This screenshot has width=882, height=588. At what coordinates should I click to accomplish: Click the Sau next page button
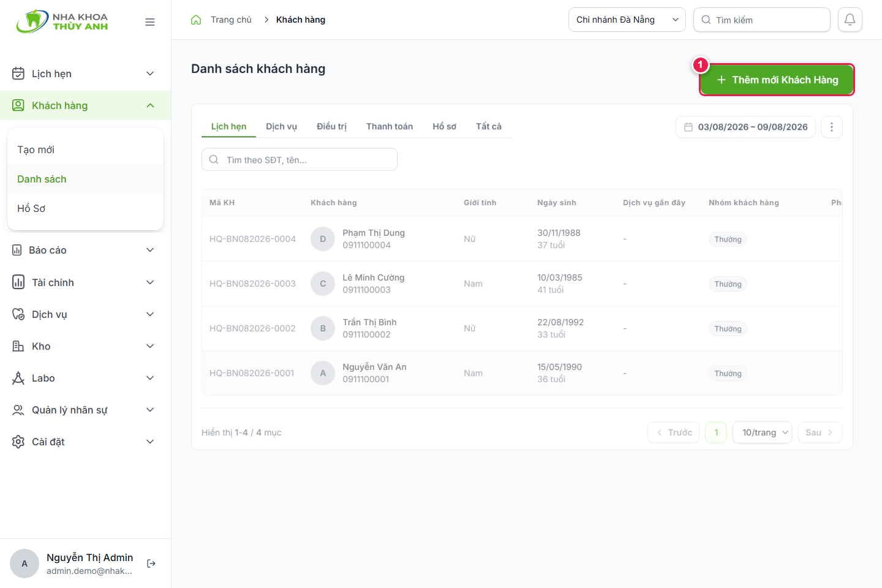point(820,432)
